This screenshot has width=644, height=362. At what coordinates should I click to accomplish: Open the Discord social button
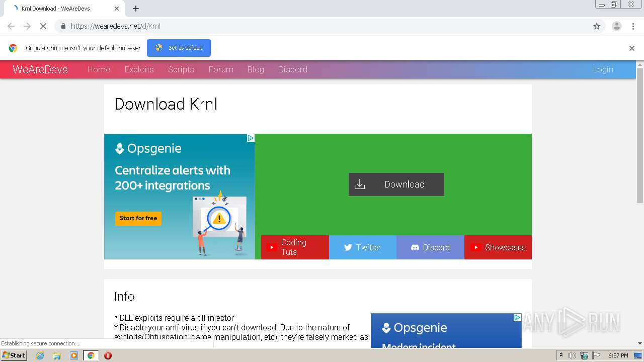pos(430,247)
